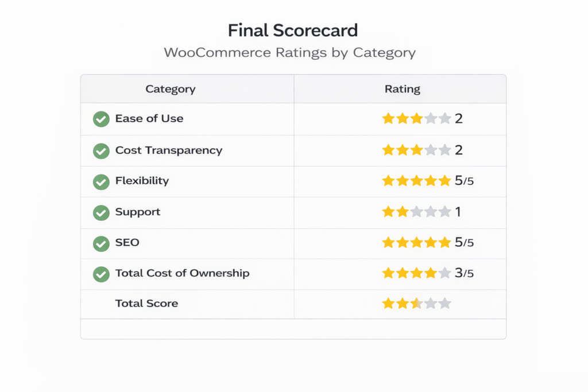Click the Final Scorecard title
Screen dimensions: 588x392
[x=293, y=30]
